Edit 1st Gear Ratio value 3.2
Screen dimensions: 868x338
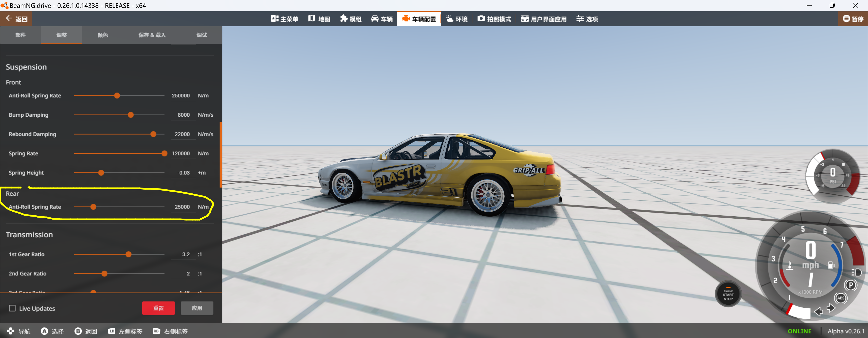(183, 254)
